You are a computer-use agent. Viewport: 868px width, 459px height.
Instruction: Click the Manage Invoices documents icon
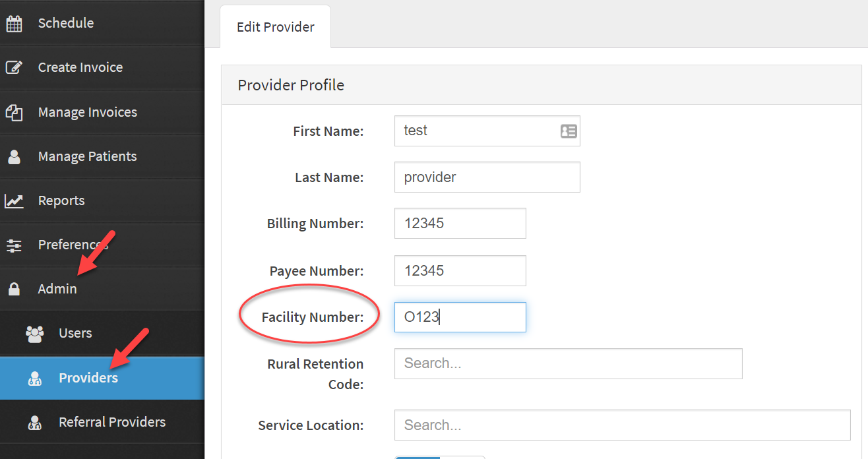(x=14, y=112)
